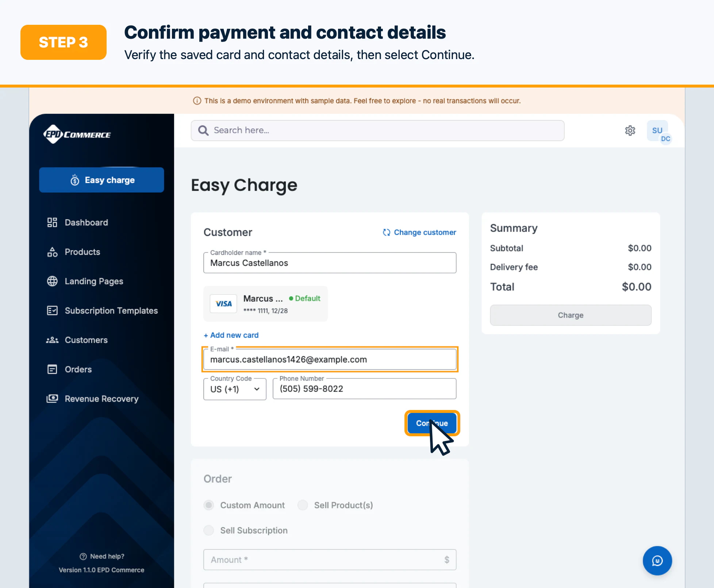714x588 pixels.
Task: Click the Orders list icon
Action: point(52,370)
